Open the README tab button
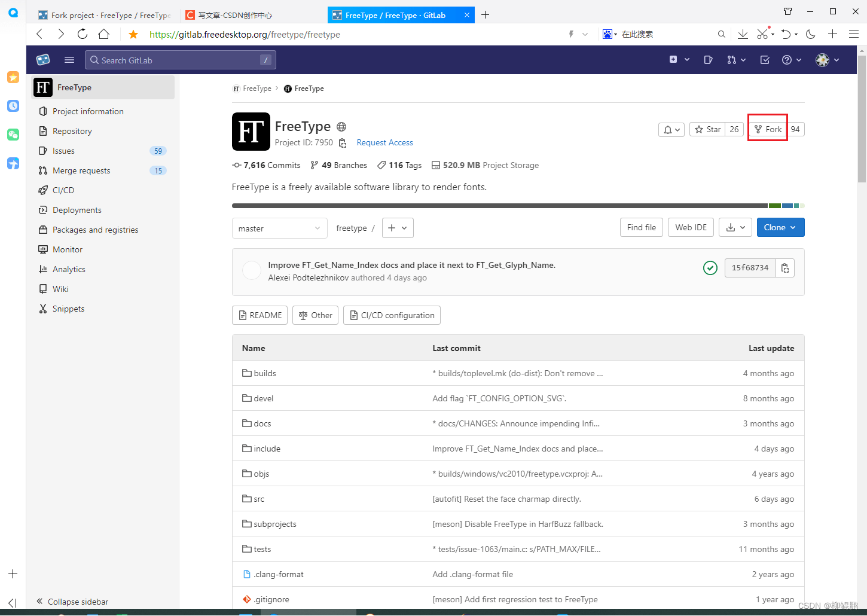Viewport: 867px width, 616px height. coord(260,315)
